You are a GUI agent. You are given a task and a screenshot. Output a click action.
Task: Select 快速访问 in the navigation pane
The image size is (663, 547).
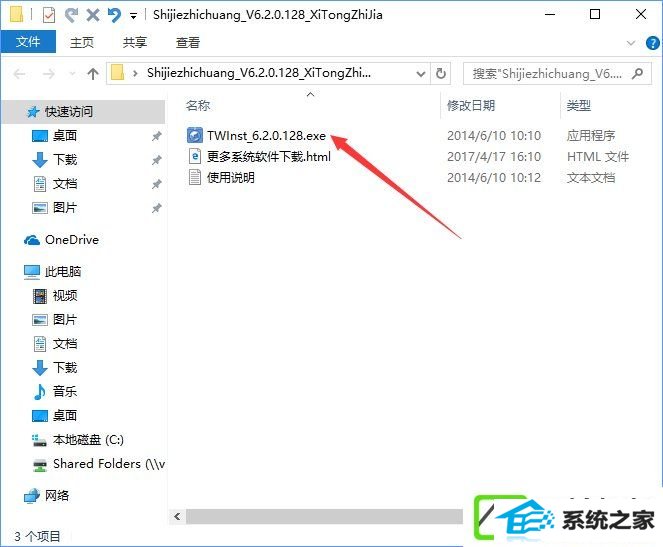coord(84,112)
